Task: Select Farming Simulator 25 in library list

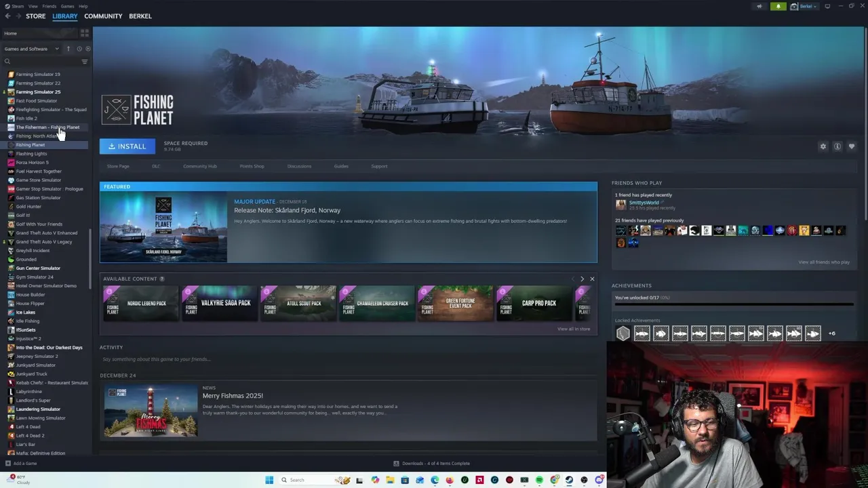Action: tap(38, 92)
